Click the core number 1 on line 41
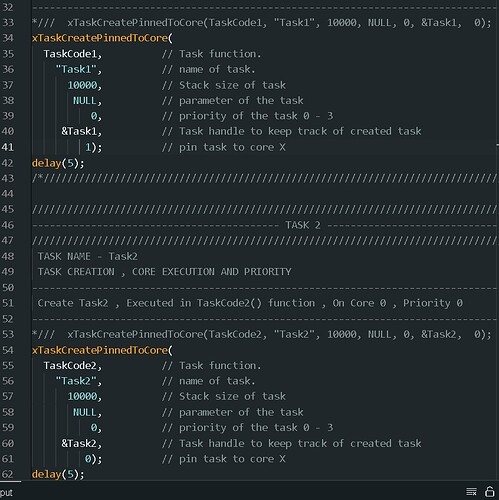Image resolution: width=499 pixels, height=500 pixels. click(88, 147)
